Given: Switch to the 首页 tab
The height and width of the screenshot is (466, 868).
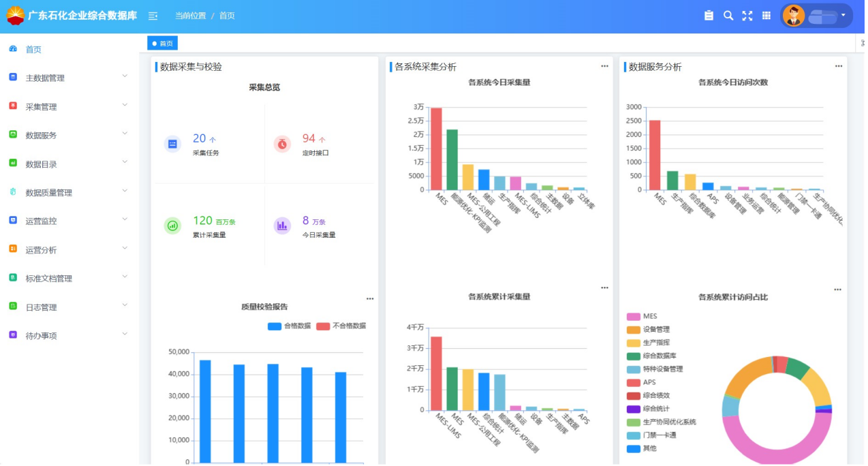Looking at the screenshot, I should click(x=163, y=44).
